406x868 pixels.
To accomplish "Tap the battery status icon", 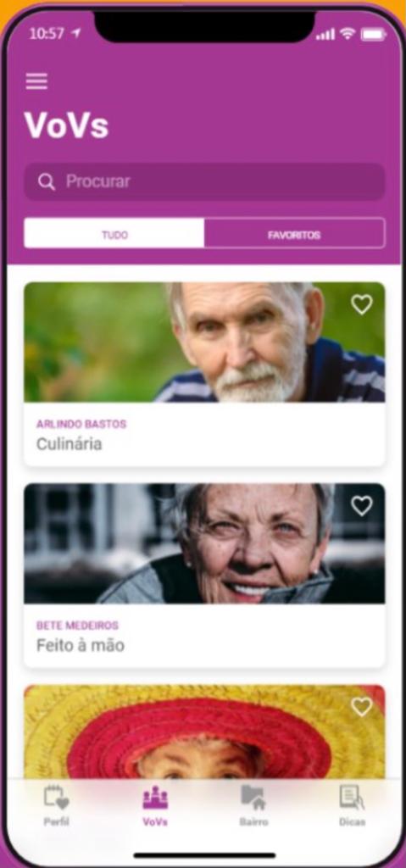I will pyautogui.click(x=373, y=34).
